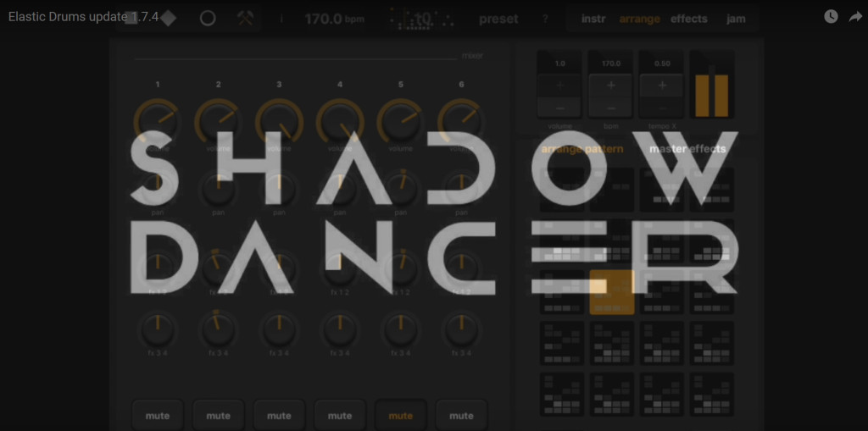Decrease bpm with the minus button

(611, 108)
